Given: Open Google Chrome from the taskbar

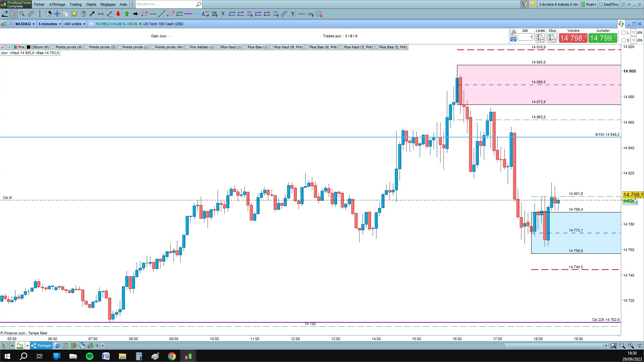Looking at the screenshot, I should 172,356.
